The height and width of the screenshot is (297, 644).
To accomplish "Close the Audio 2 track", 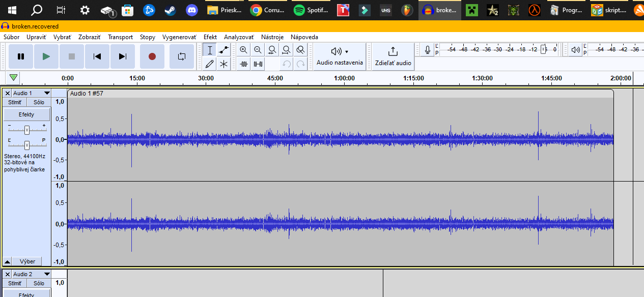I will pos(8,274).
